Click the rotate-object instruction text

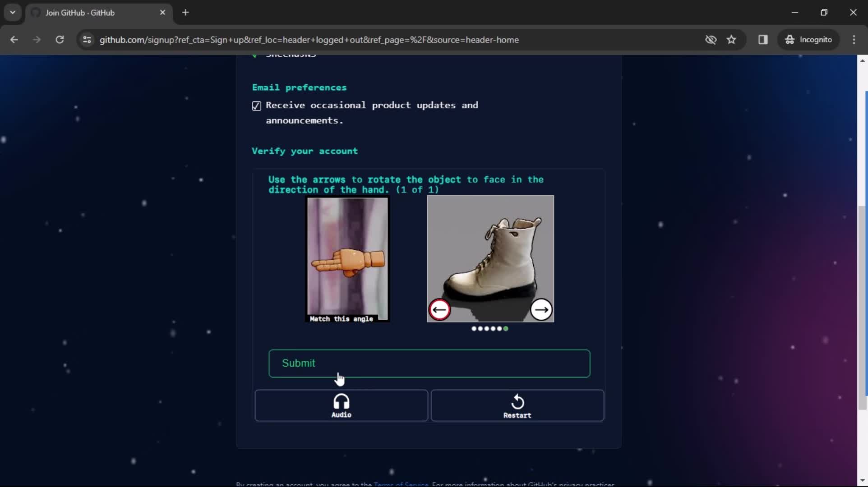click(406, 184)
